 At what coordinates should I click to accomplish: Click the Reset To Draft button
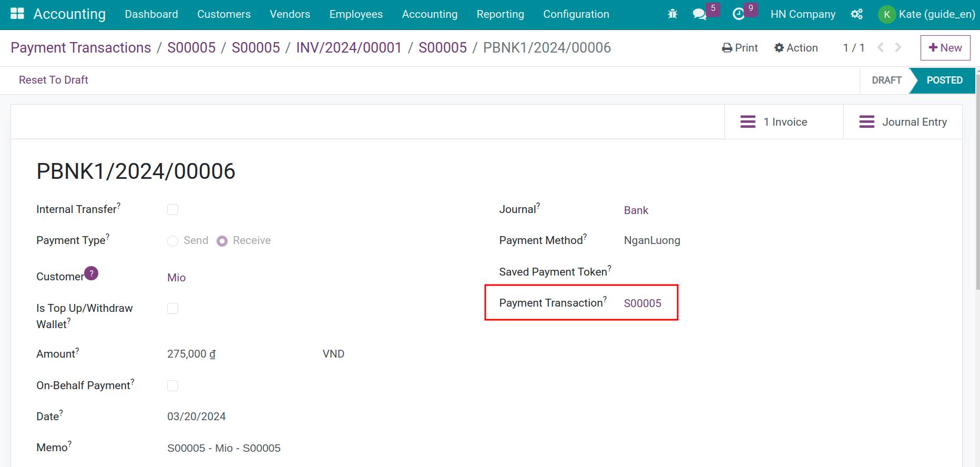pos(54,80)
